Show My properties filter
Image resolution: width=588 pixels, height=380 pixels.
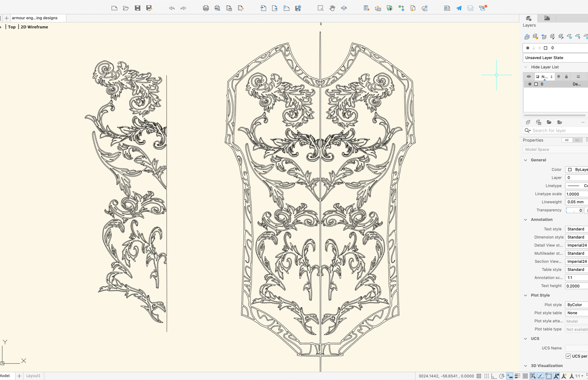577,140
